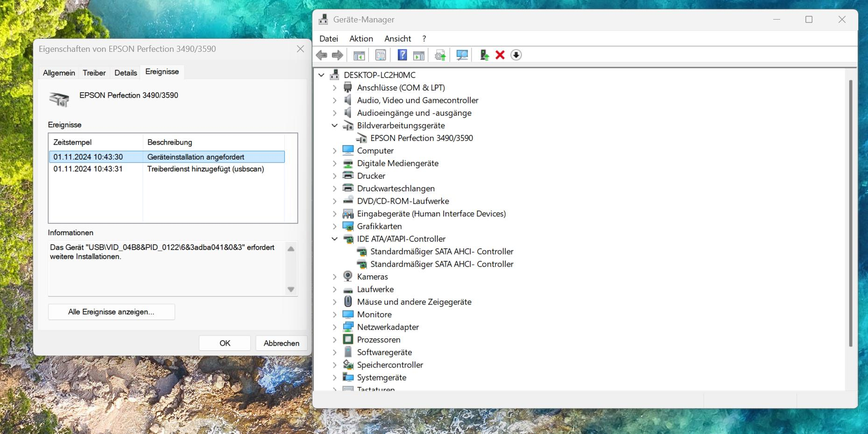Viewport: 868px width, 434px height.
Task: Expand Audioeingänge und -ausgänge
Action: 334,112
